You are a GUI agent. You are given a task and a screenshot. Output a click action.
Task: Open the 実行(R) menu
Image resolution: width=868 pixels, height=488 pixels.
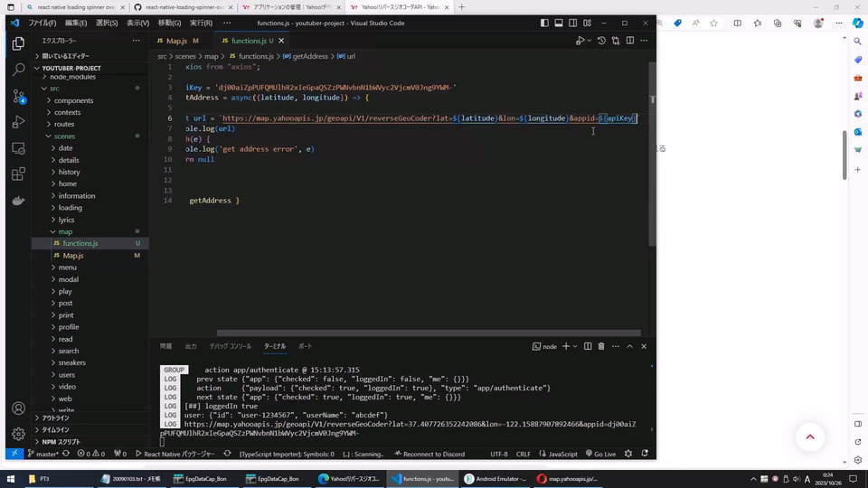201,23
